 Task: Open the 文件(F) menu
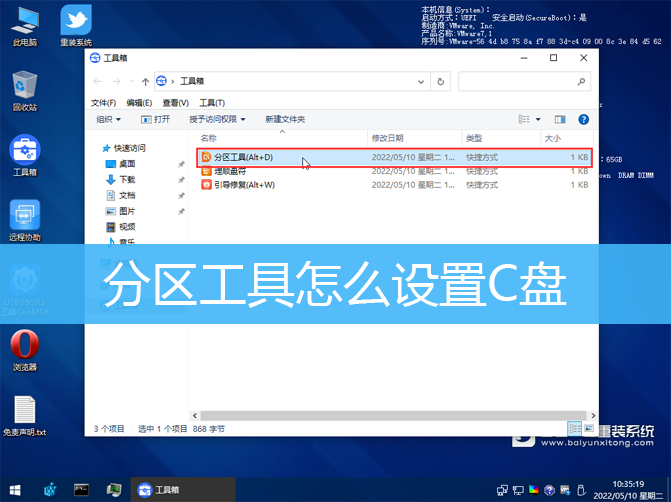(104, 102)
